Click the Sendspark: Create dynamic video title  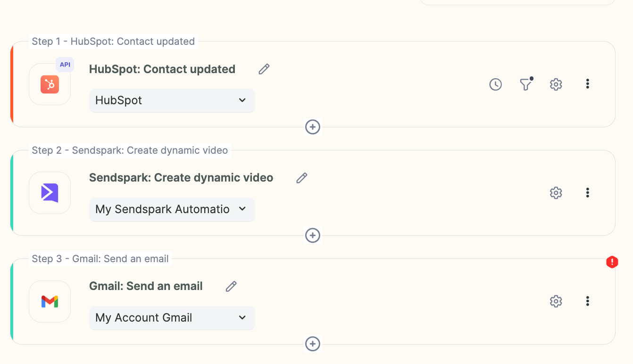click(x=181, y=178)
